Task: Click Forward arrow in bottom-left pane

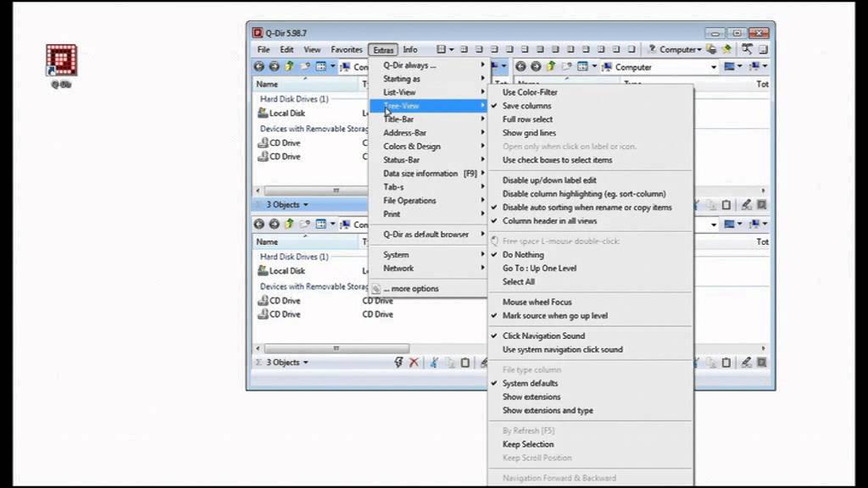Action: 274,224
